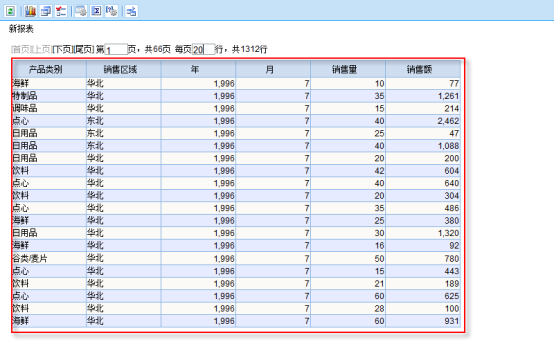Click the green refresh icon

(x=10, y=11)
